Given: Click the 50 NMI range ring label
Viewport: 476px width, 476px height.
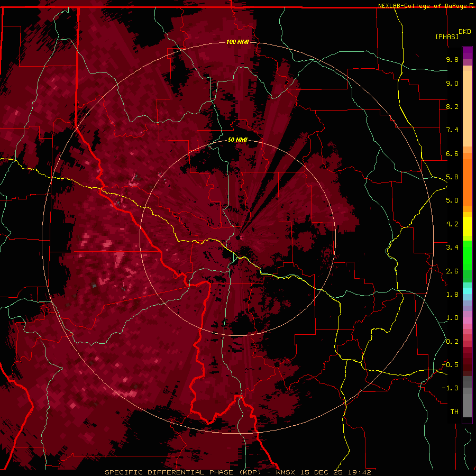Looking at the screenshot, I should (237, 140).
